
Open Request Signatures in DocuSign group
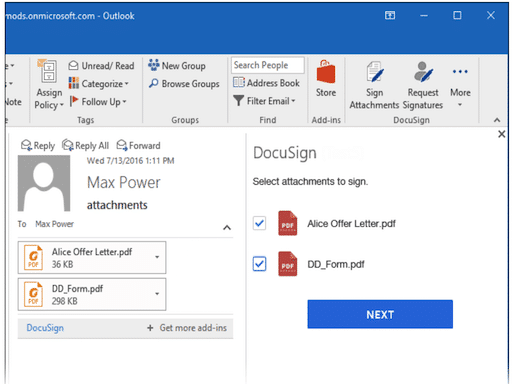[423, 85]
